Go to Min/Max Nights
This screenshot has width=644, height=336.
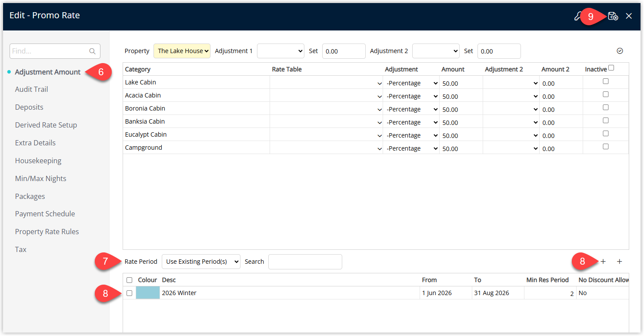point(40,178)
